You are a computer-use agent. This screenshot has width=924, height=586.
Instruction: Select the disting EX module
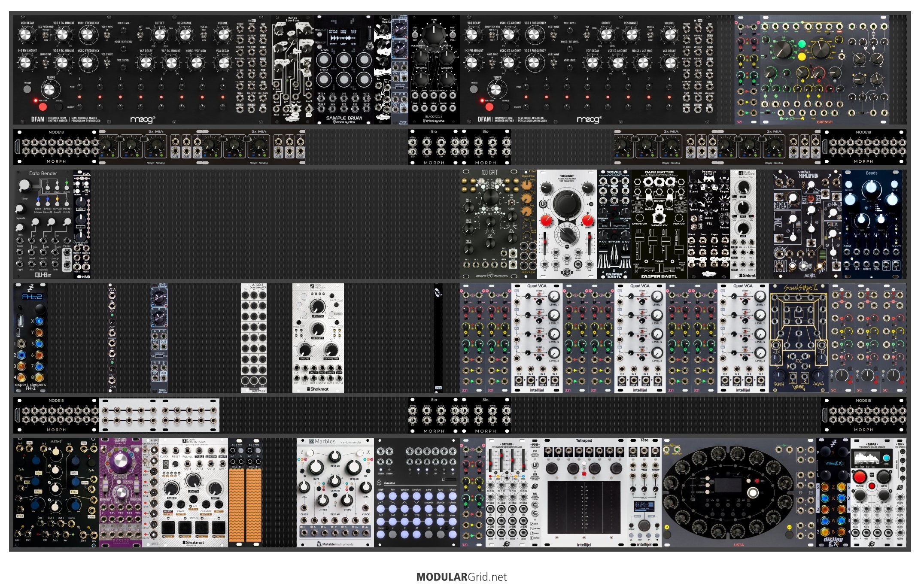pyautogui.click(x=833, y=492)
